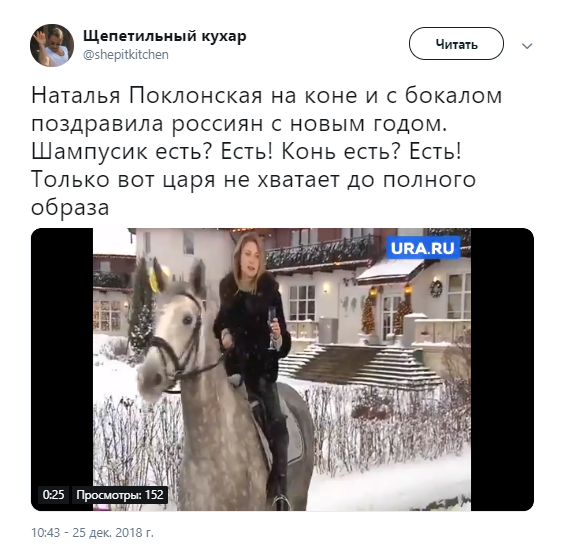Click the words Наталья Поклонская in the tweet
Image resolution: width=569 pixels, height=551 pixels.
(147, 96)
